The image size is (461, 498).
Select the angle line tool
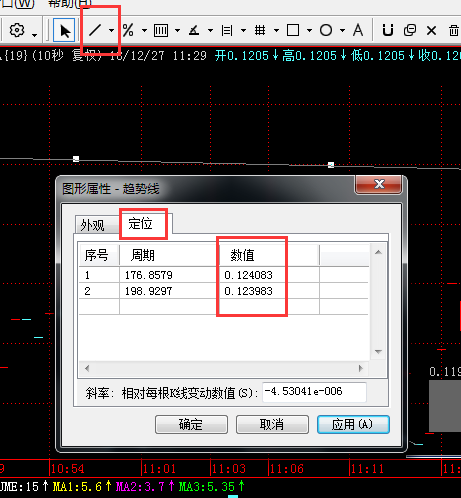194,31
